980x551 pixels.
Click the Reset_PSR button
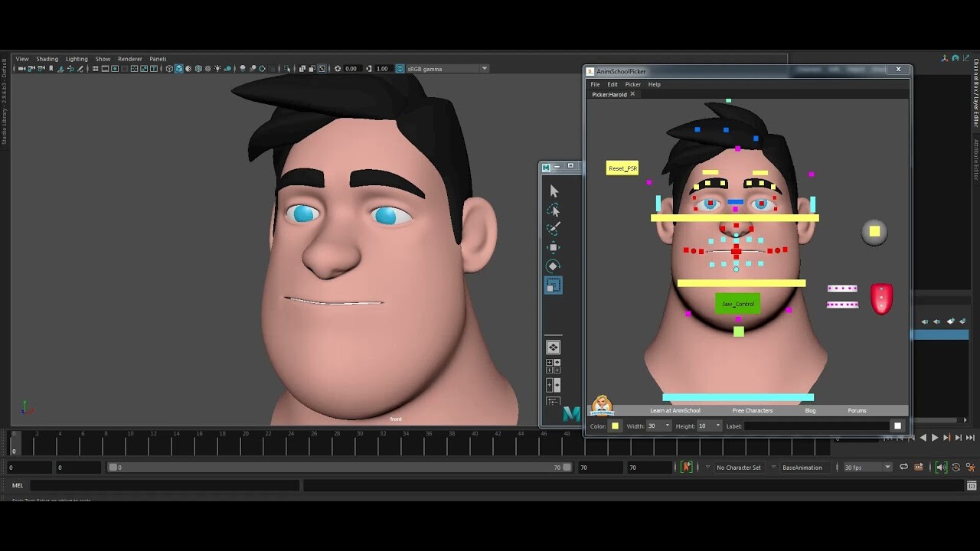[x=622, y=168]
